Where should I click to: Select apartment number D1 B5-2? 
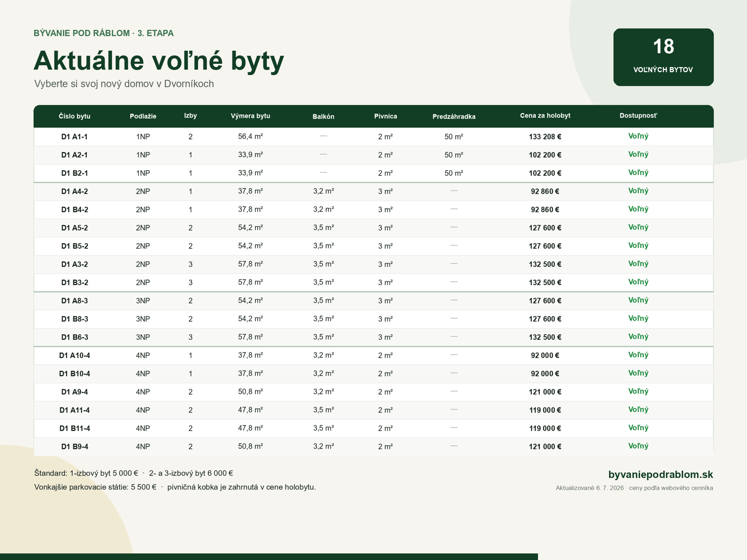pos(75,246)
